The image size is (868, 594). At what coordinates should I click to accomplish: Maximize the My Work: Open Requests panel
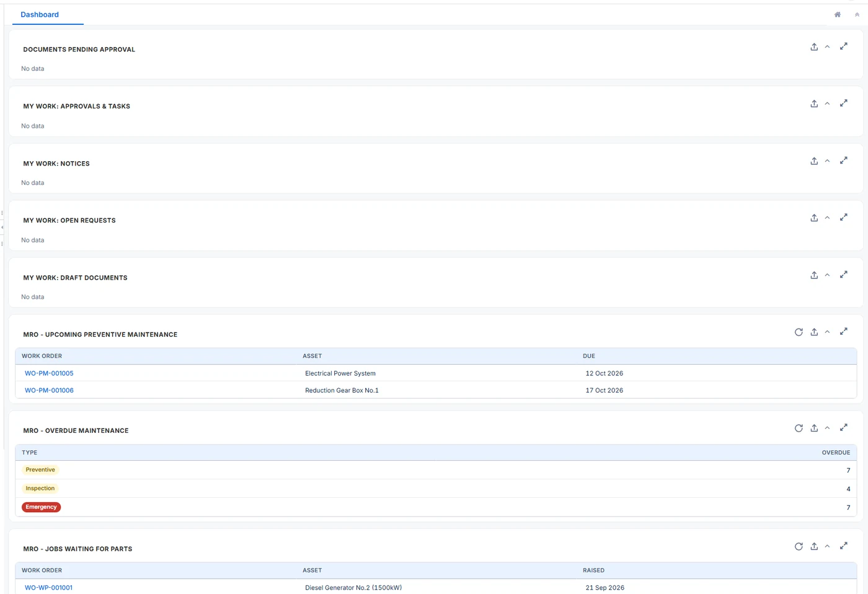coord(844,218)
